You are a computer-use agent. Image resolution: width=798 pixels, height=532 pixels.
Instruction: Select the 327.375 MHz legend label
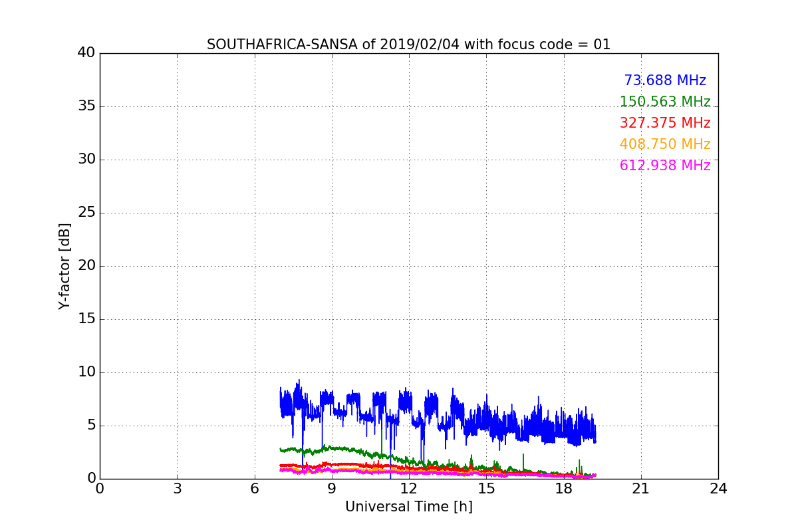665,123
